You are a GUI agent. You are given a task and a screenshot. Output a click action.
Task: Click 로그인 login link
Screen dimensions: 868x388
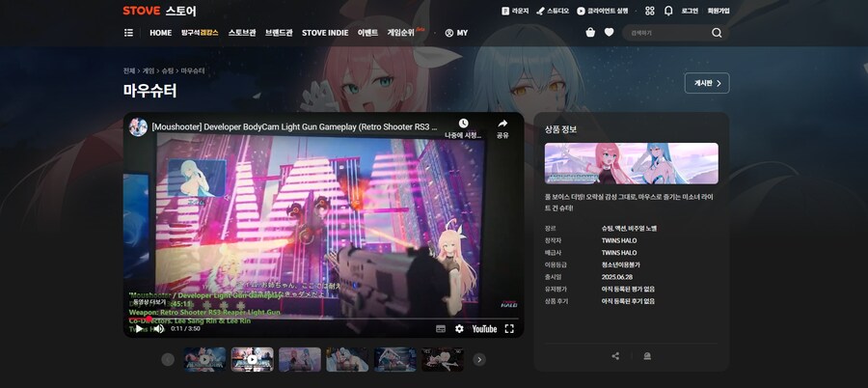point(690,11)
